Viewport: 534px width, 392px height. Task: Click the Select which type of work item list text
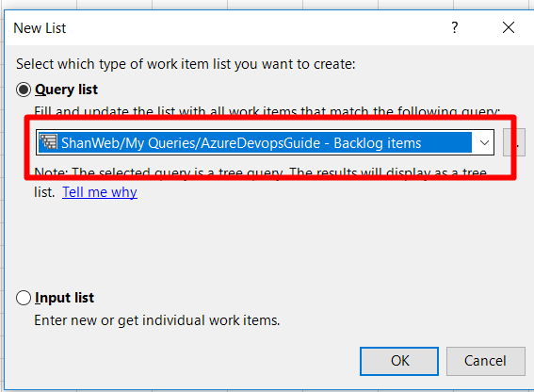tap(186, 64)
